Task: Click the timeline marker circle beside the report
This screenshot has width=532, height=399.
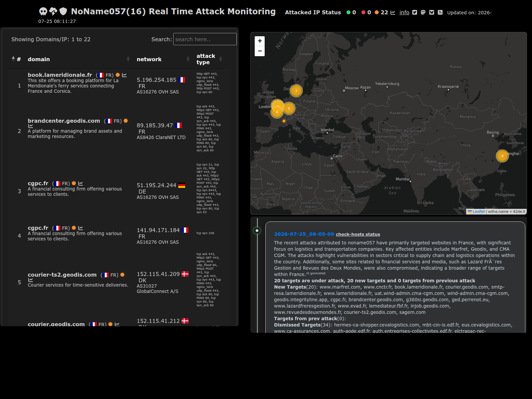Action: click(257, 230)
